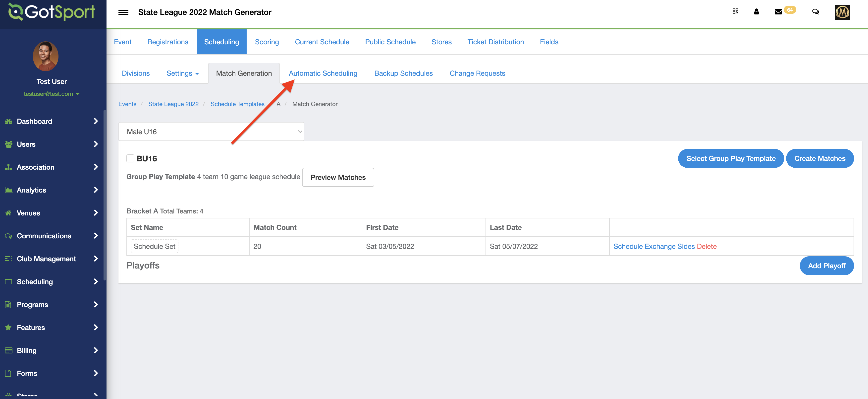Click the Forms file icon in sidebar
Screen dimensions: 868x399
coord(8,373)
